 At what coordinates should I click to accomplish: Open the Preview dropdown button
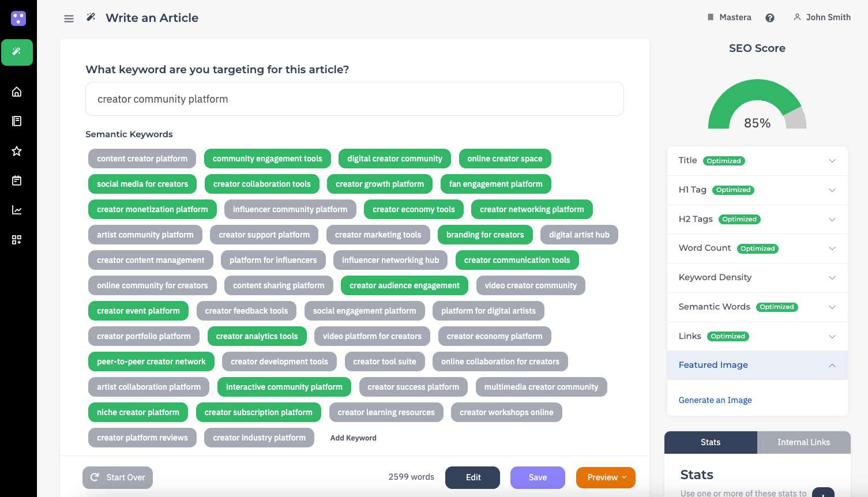point(606,477)
